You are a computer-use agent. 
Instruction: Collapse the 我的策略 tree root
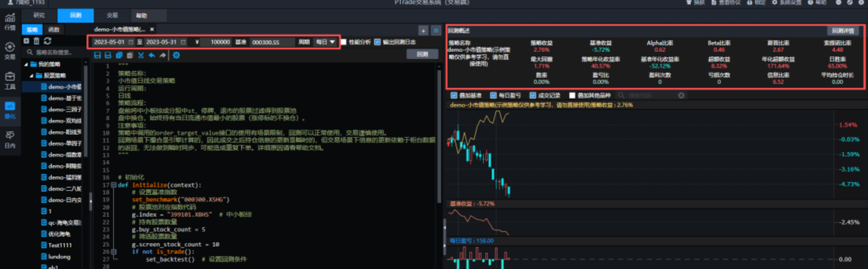click(x=26, y=64)
